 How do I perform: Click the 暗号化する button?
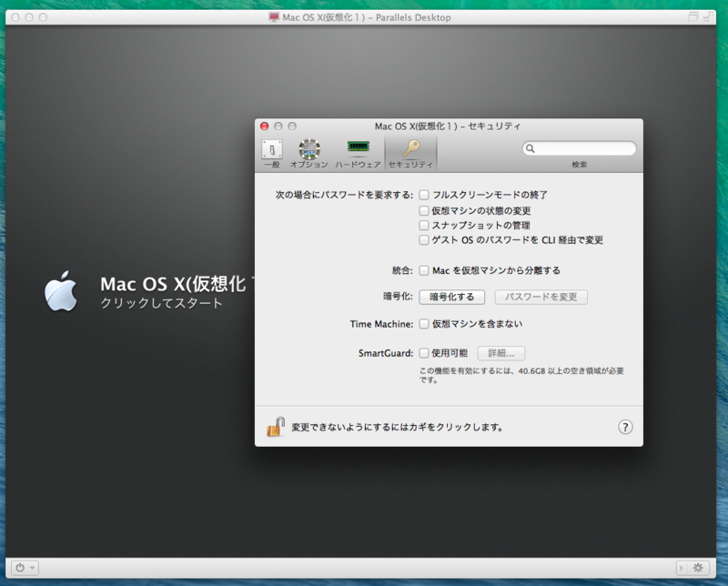point(451,297)
